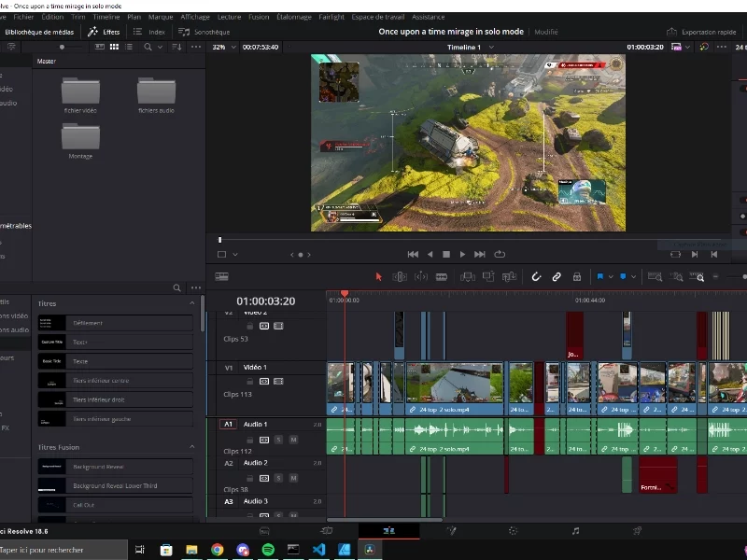Open Fairlight menu
The width and height of the screenshot is (747, 560).
point(331,17)
